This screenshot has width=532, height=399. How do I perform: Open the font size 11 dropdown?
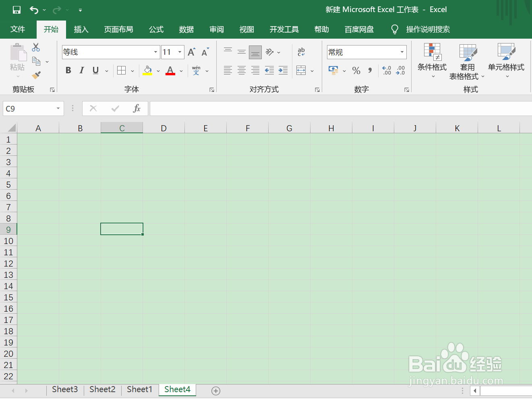180,52
